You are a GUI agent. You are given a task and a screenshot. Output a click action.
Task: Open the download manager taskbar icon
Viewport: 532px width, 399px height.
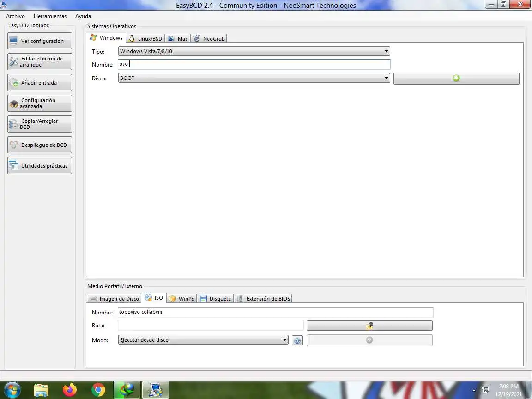pos(127,390)
